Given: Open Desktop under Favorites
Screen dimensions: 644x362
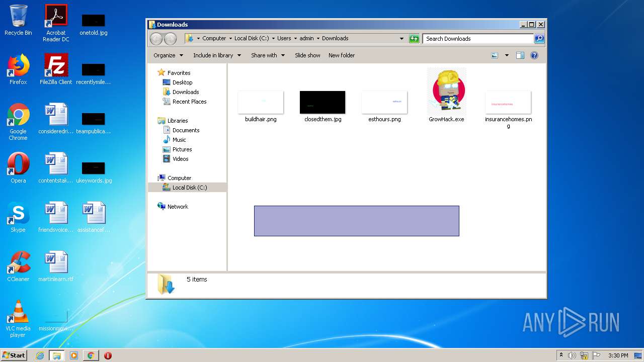Looking at the screenshot, I should [x=182, y=82].
